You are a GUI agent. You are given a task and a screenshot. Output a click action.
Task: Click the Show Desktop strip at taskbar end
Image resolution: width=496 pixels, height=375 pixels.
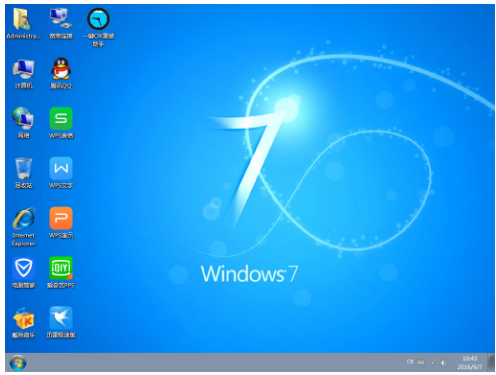click(x=491, y=363)
